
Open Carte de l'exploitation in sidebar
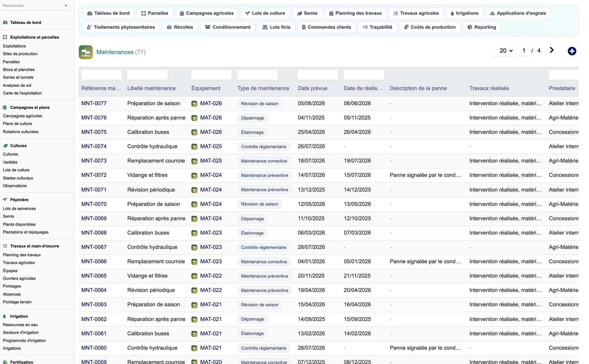pos(22,93)
